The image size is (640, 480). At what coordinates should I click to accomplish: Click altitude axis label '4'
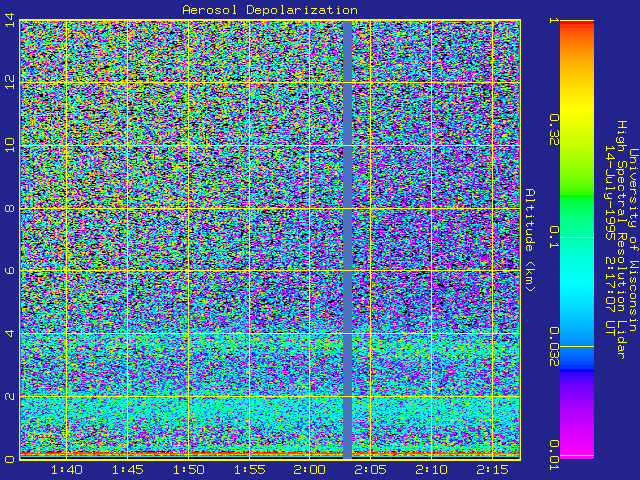tap(10, 333)
